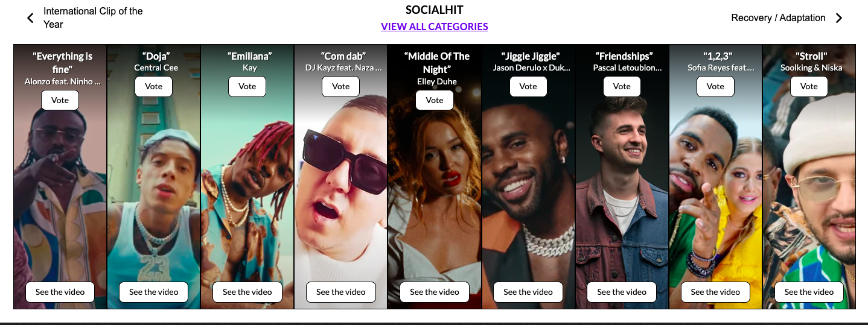The width and height of the screenshot is (868, 325).
Task: Vote for "Friendships" by Pascal Letoublon
Action: point(622,86)
